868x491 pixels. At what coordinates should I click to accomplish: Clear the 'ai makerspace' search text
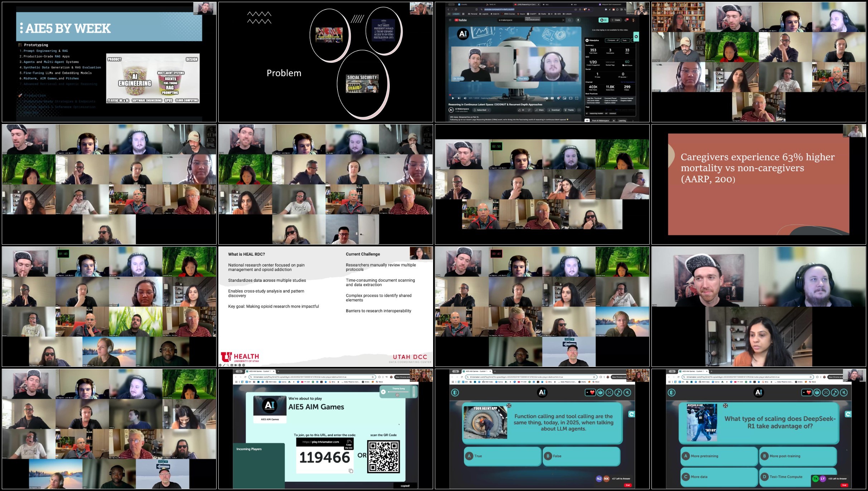pyautogui.click(x=563, y=20)
